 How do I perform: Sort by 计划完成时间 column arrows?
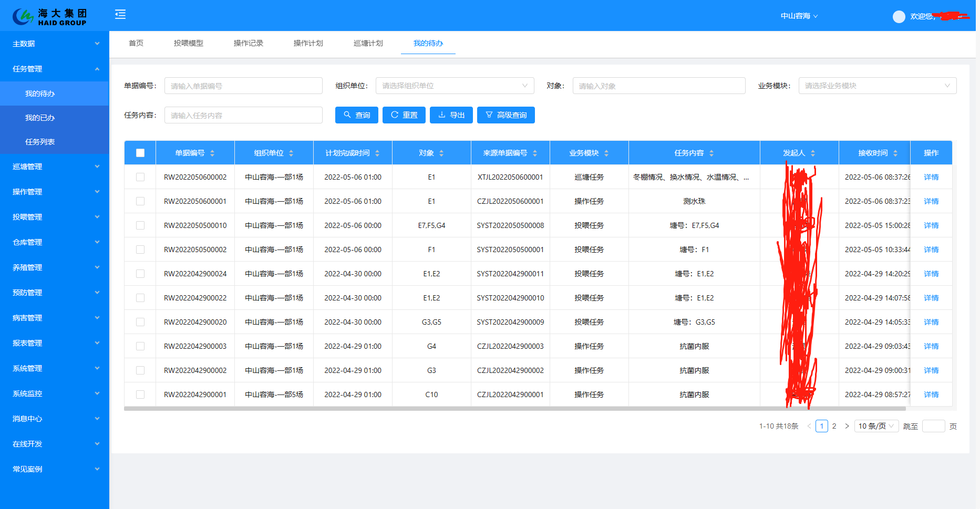coord(377,153)
